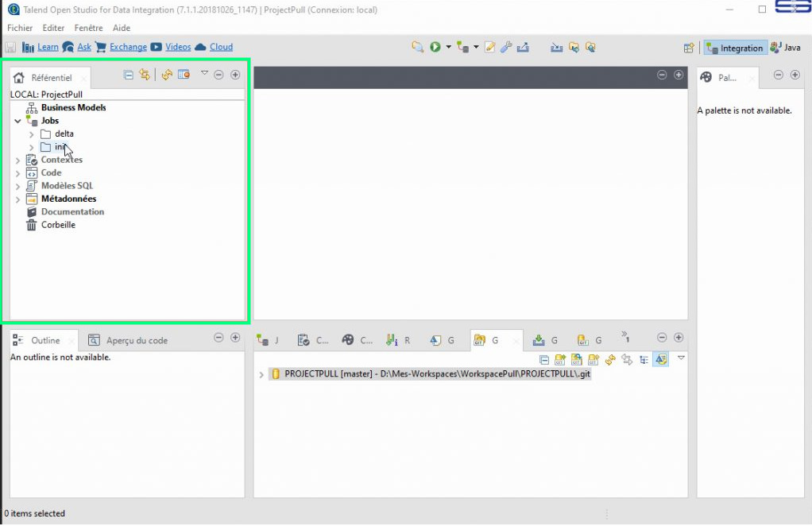Open project settings via the wrench icon

[506, 47]
